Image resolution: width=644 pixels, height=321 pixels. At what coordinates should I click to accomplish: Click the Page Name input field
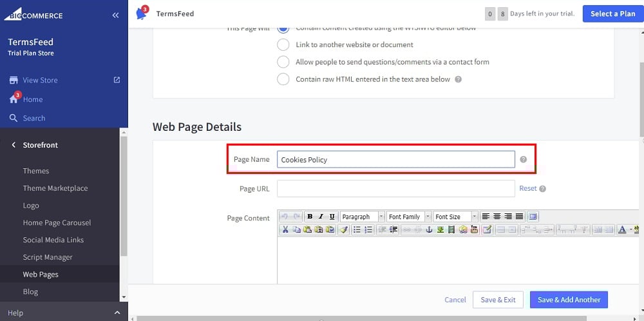coord(396,159)
